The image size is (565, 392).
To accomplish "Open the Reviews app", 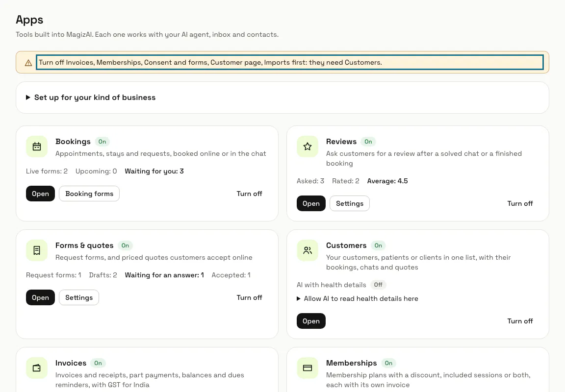I will [311, 203].
